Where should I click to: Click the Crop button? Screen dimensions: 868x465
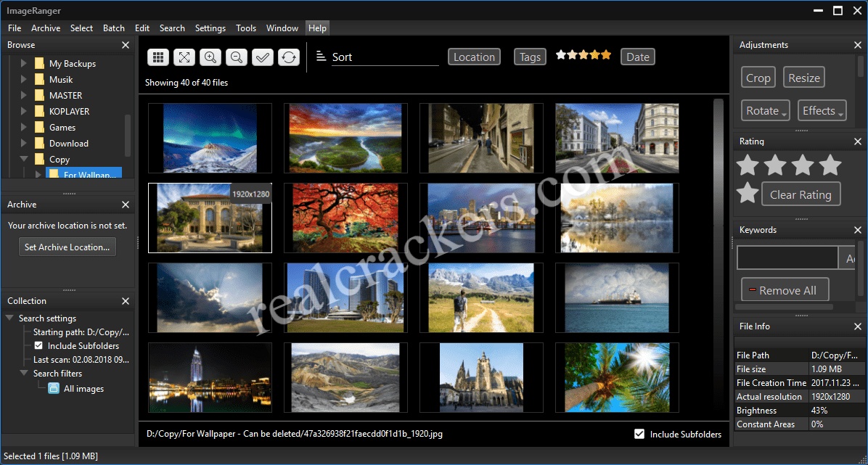click(x=758, y=78)
